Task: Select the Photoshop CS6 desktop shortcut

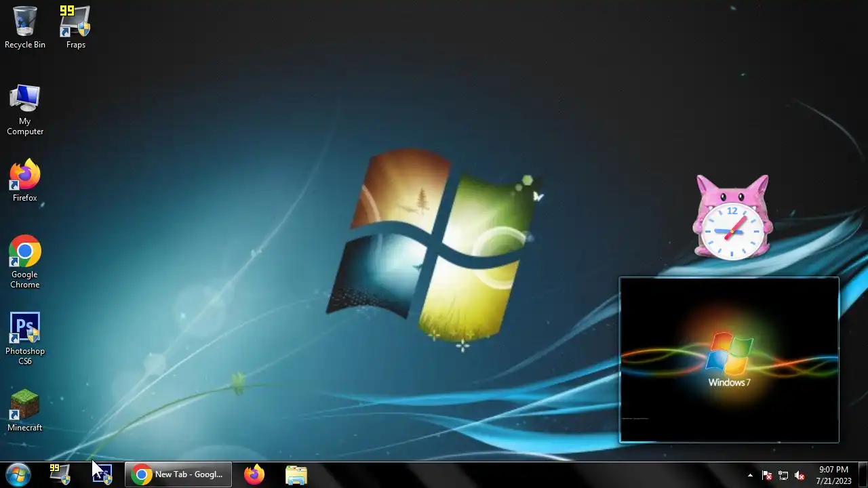Action: click(25, 338)
